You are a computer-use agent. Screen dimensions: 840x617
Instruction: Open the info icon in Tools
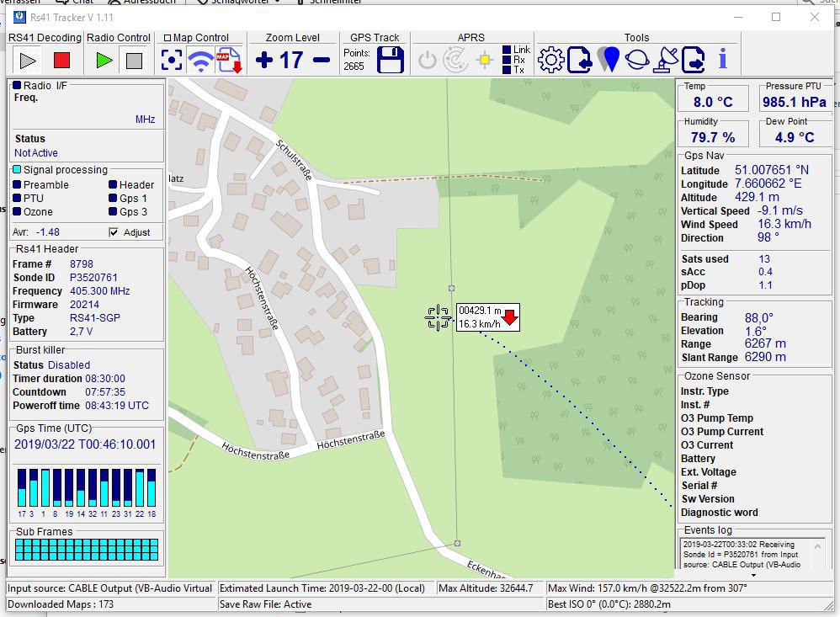(722, 60)
